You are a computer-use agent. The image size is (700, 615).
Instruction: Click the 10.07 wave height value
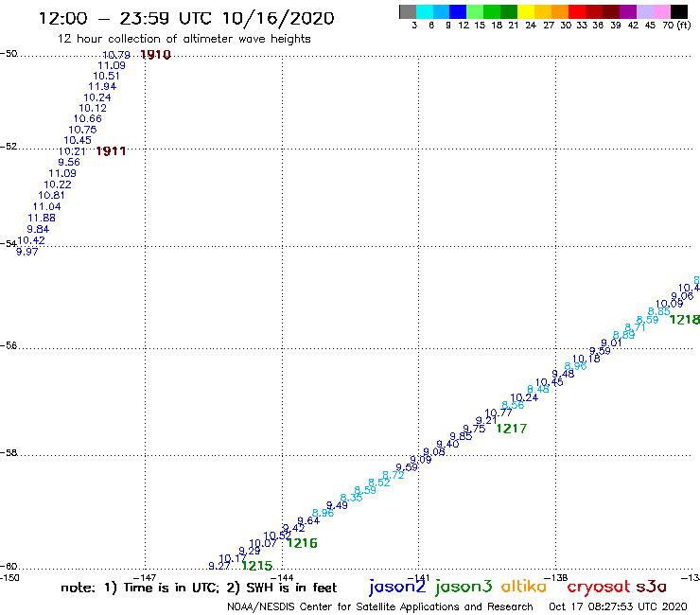[263, 543]
